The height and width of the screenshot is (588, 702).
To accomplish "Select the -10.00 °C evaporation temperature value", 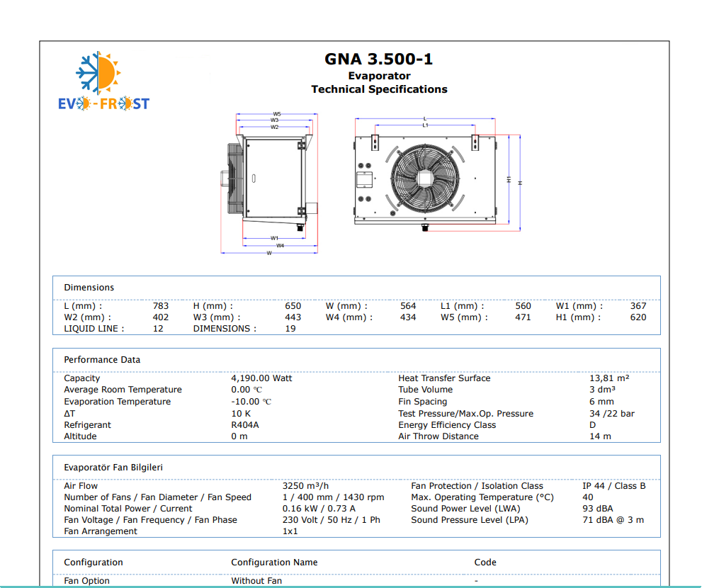I will pyautogui.click(x=251, y=402).
